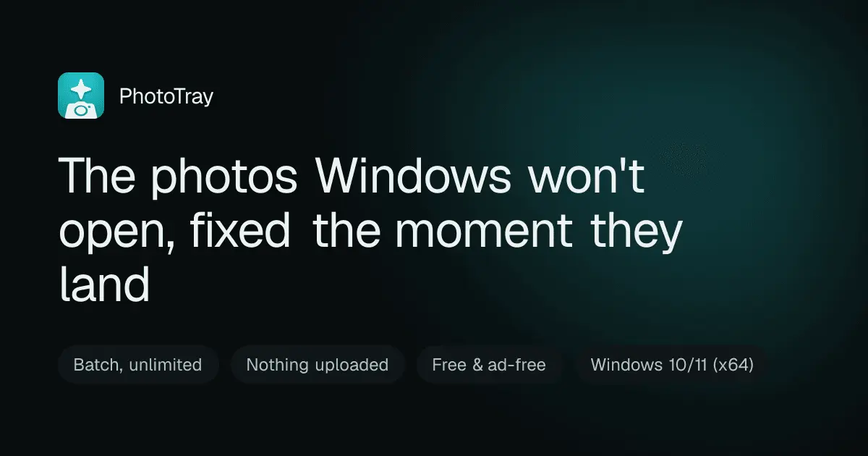Click "(x64)" inside the Windows pill

(733, 365)
